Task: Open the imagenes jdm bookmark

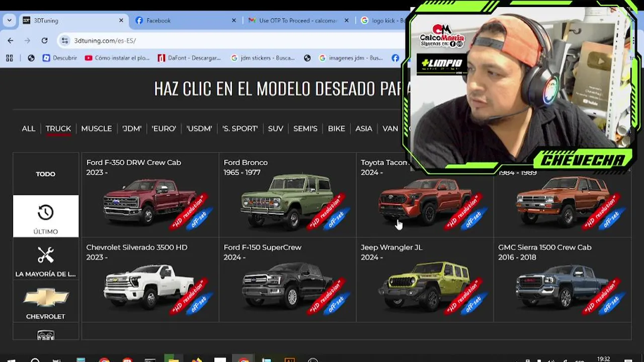Action: coord(351,58)
